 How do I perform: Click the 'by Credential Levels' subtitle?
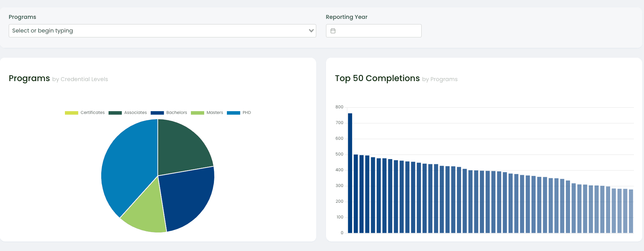pos(80,79)
